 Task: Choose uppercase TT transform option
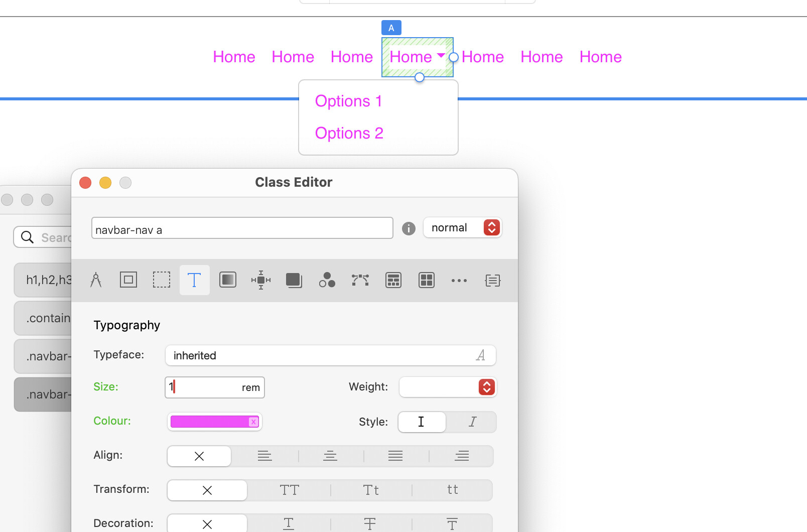(x=290, y=490)
